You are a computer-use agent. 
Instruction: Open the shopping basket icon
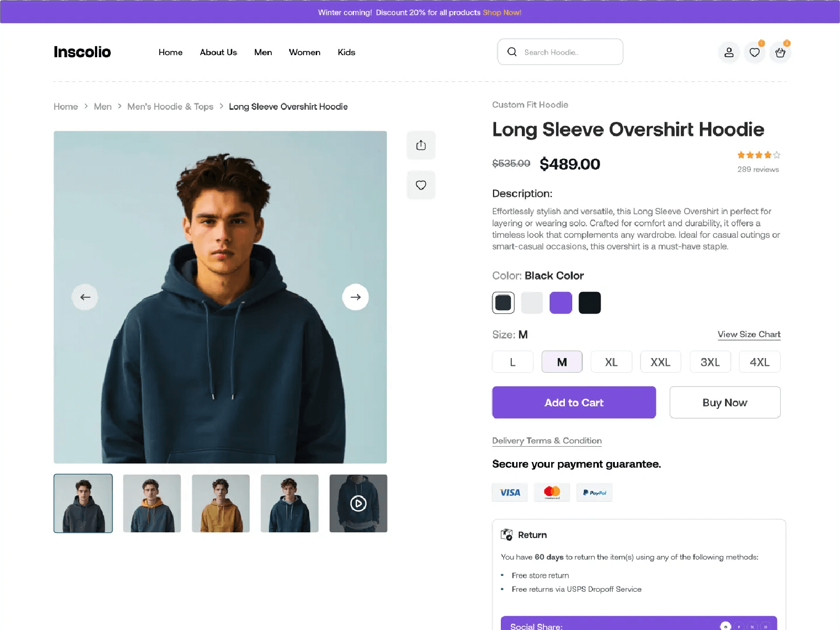pyautogui.click(x=780, y=52)
